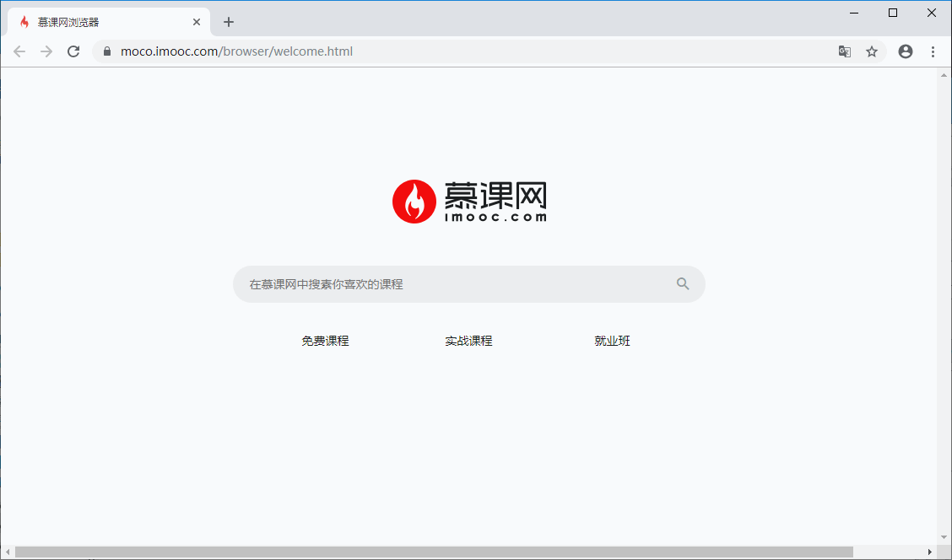Click the horizontal scrollbar thumb

click(x=434, y=552)
